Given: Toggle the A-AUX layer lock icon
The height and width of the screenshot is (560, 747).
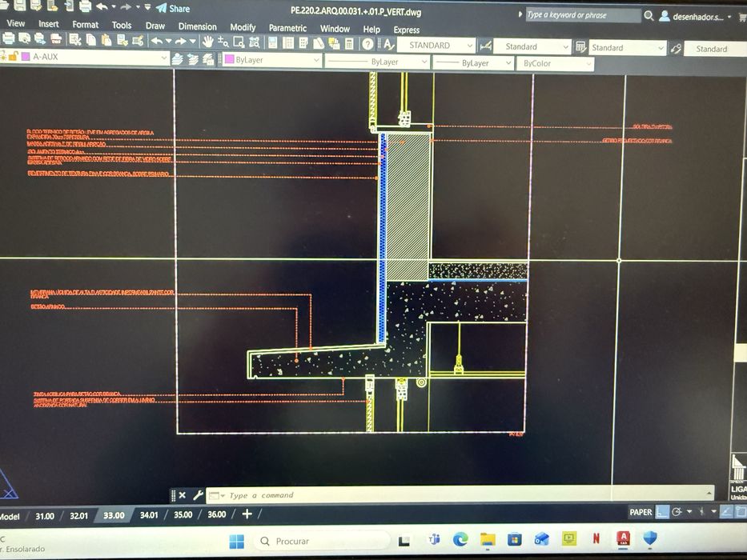Looking at the screenshot, I should pyautogui.click(x=13, y=56).
